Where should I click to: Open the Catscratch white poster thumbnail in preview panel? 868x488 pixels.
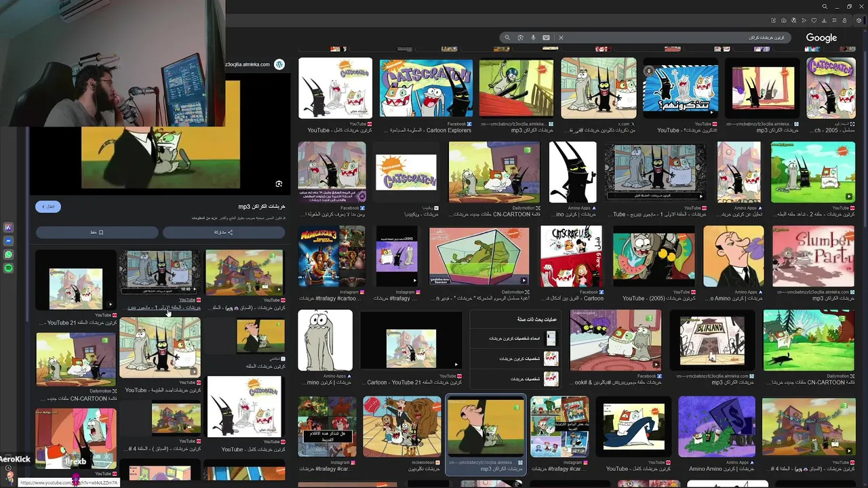pyautogui.click(x=244, y=407)
